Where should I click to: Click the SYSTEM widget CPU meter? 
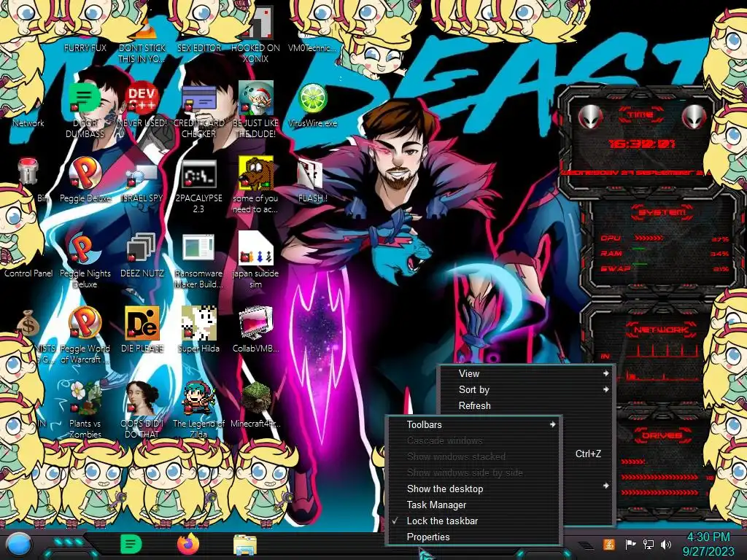click(663, 238)
